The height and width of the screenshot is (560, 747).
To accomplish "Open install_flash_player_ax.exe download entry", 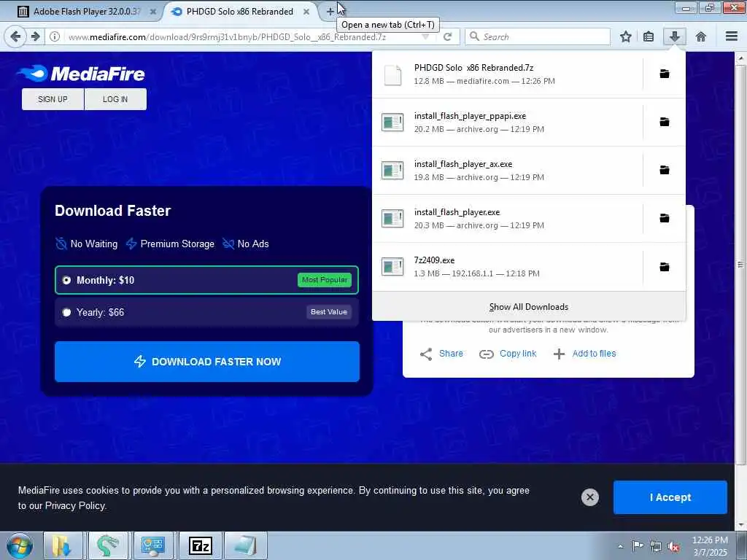I will pyautogui.click(x=507, y=170).
